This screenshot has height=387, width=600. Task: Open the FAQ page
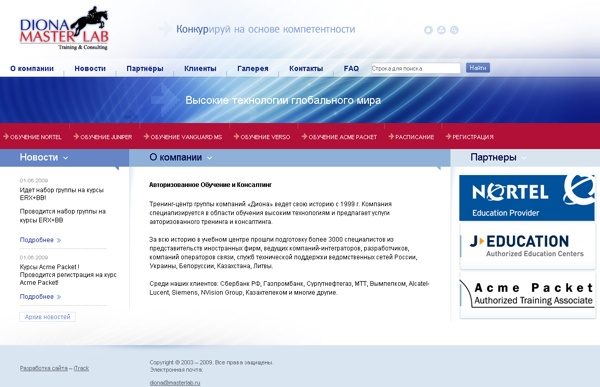tap(351, 69)
